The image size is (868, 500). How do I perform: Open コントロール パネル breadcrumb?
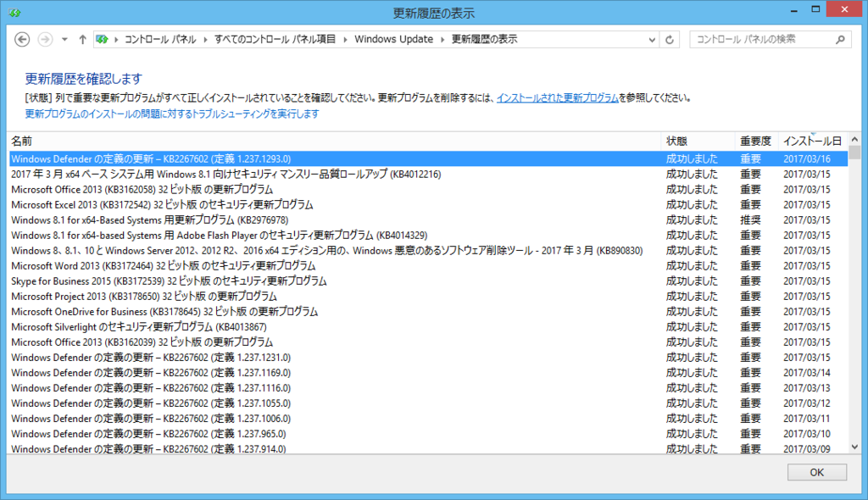(160, 39)
